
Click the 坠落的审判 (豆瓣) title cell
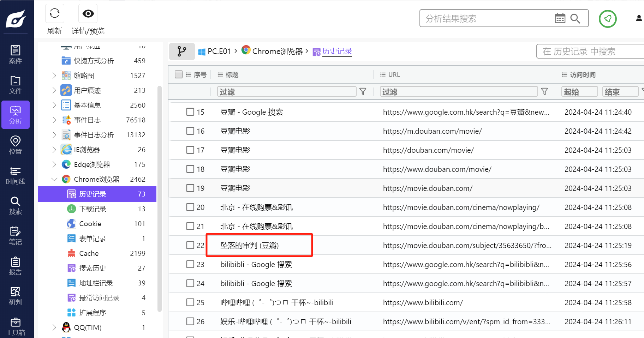(x=249, y=245)
